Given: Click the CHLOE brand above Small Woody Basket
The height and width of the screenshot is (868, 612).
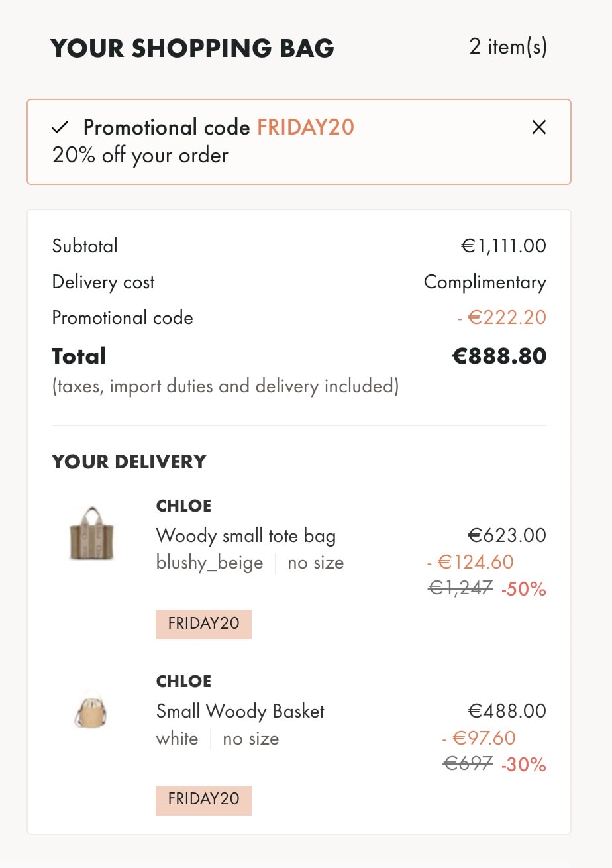Looking at the screenshot, I should click(183, 682).
